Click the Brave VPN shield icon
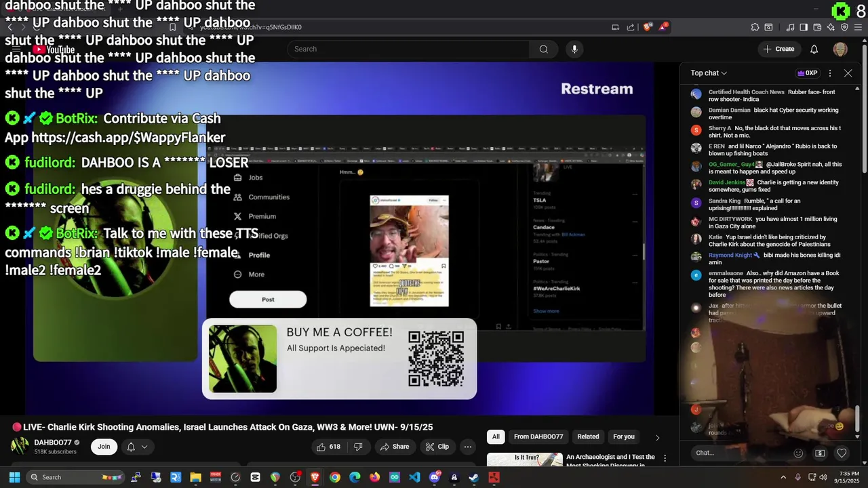 [x=844, y=27]
